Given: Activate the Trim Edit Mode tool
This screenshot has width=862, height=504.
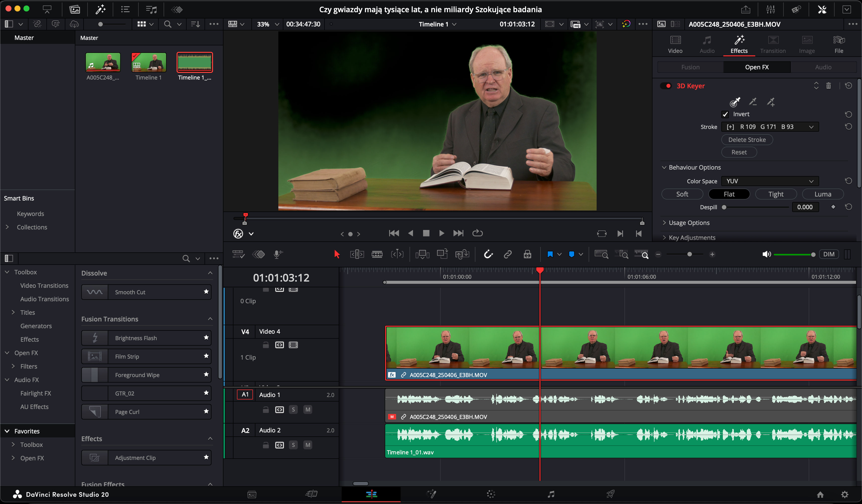Looking at the screenshot, I should tap(357, 254).
